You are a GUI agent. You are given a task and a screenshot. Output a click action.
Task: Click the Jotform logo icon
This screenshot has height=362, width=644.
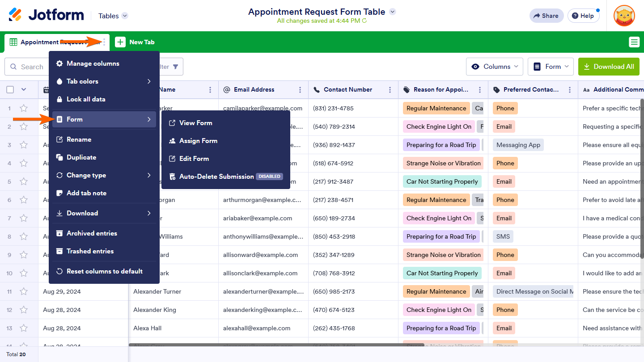[x=15, y=15]
